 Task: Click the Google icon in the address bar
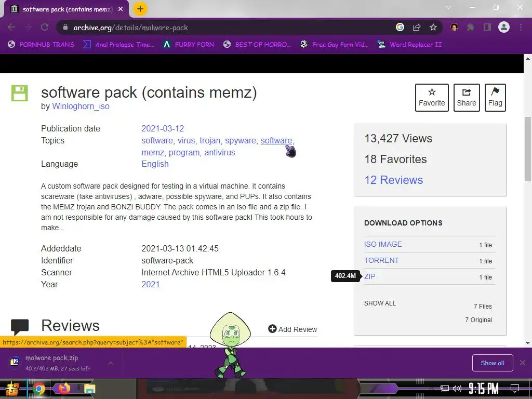(400, 27)
